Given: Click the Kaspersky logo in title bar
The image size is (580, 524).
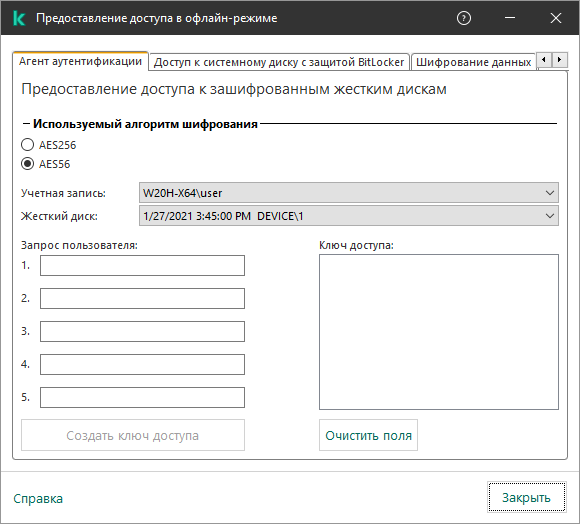Looking at the screenshot, I should pos(19,18).
